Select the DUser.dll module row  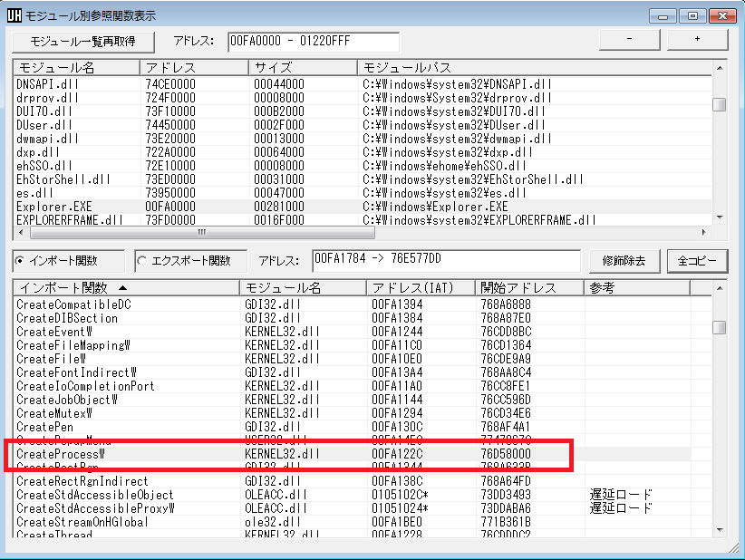click(363, 125)
